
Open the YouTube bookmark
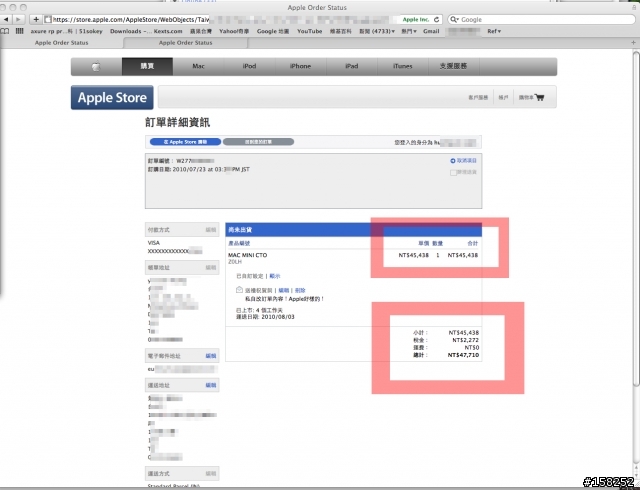pyautogui.click(x=309, y=31)
